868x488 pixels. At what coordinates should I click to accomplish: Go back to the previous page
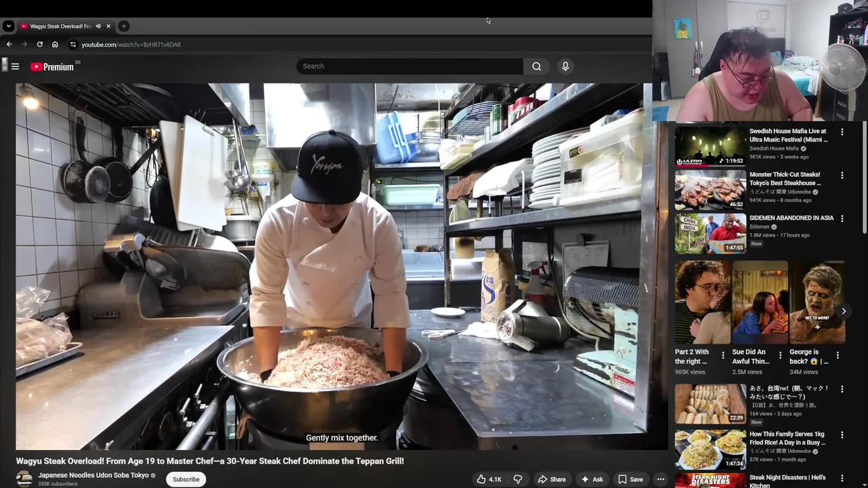pos(9,44)
